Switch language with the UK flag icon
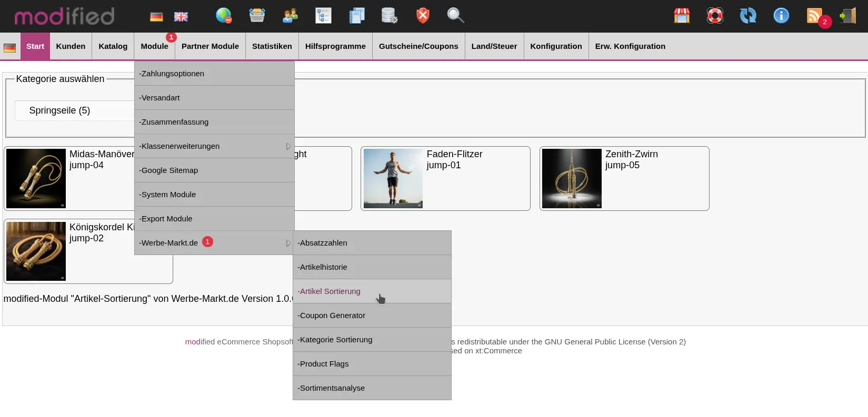 pos(181,17)
